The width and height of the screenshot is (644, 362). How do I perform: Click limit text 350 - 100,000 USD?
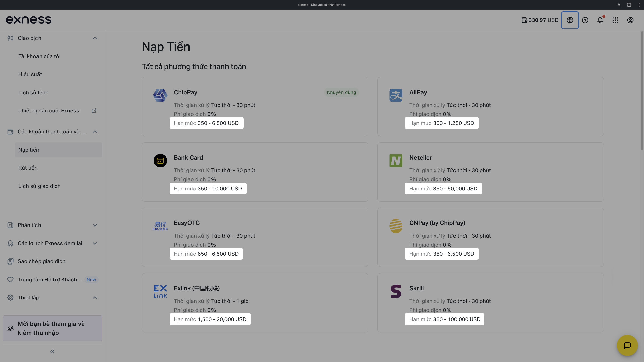tap(457, 319)
